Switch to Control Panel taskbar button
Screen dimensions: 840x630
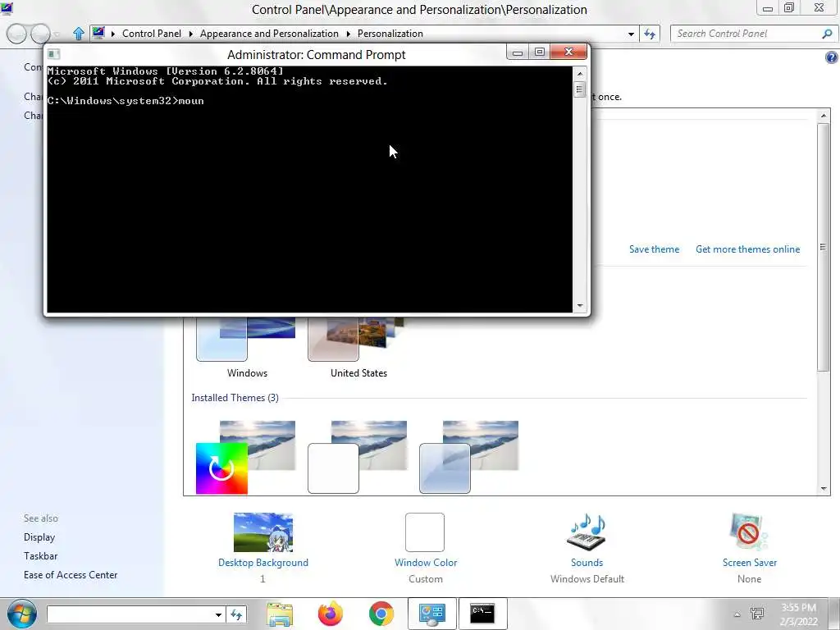431,614
